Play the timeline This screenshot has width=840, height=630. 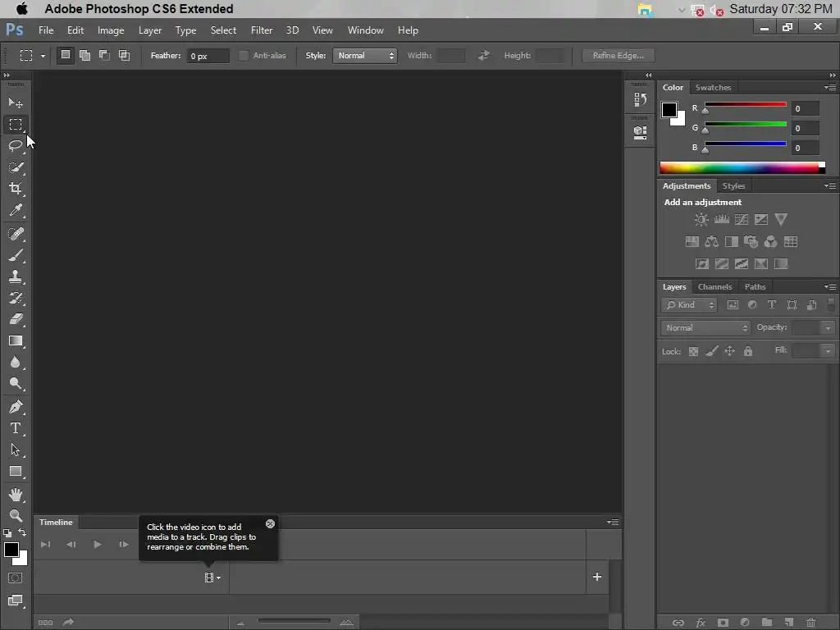[98, 545]
